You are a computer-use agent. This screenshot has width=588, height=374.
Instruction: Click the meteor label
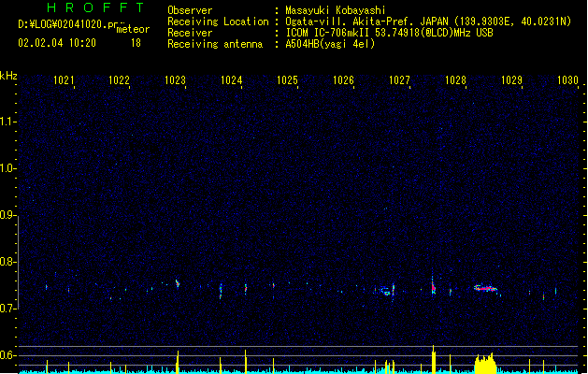coord(133,29)
